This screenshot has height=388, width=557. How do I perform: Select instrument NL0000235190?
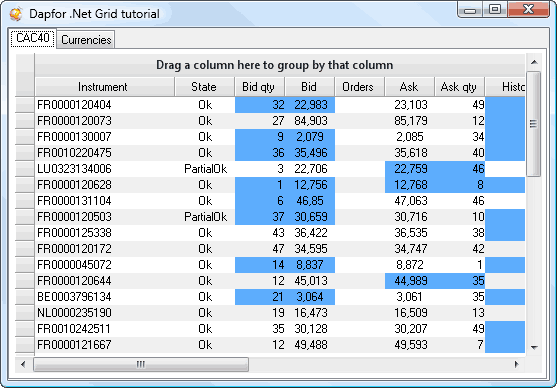pyautogui.click(x=74, y=313)
